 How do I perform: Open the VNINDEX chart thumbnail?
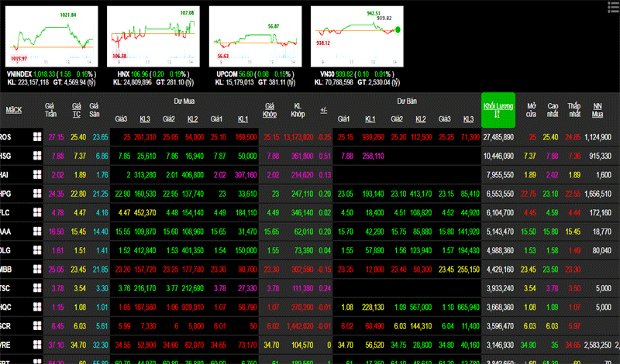[51, 36]
